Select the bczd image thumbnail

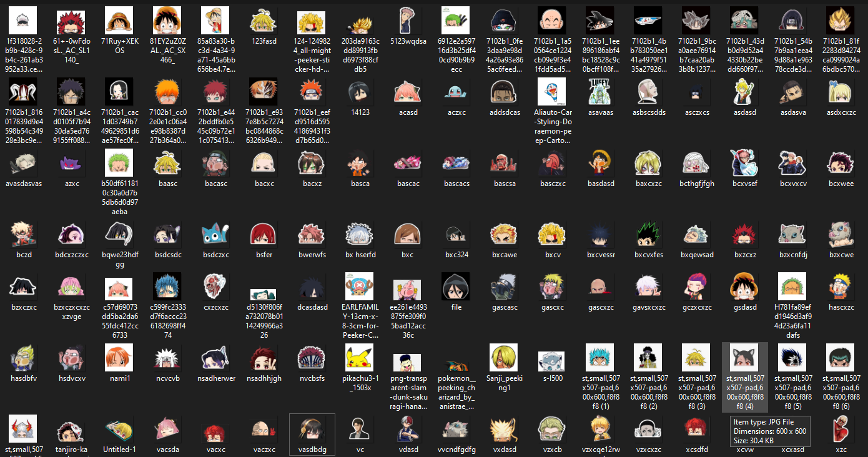[23, 234]
